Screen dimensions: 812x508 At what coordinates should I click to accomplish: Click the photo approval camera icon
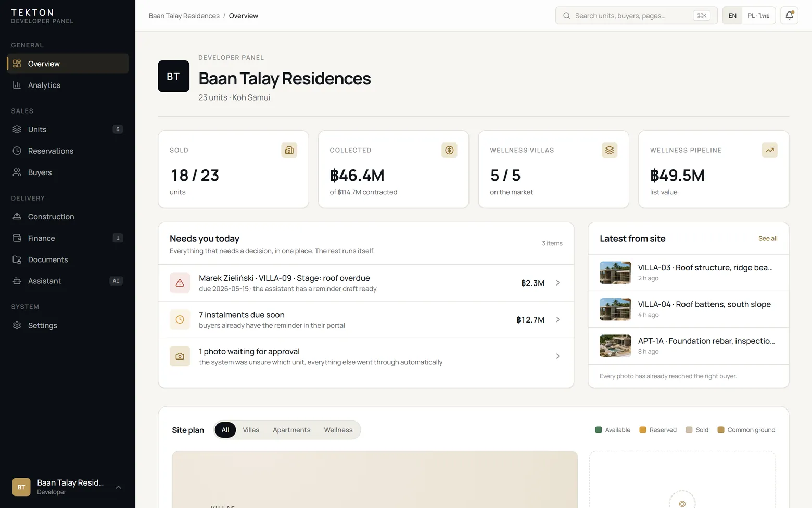(x=180, y=356)
